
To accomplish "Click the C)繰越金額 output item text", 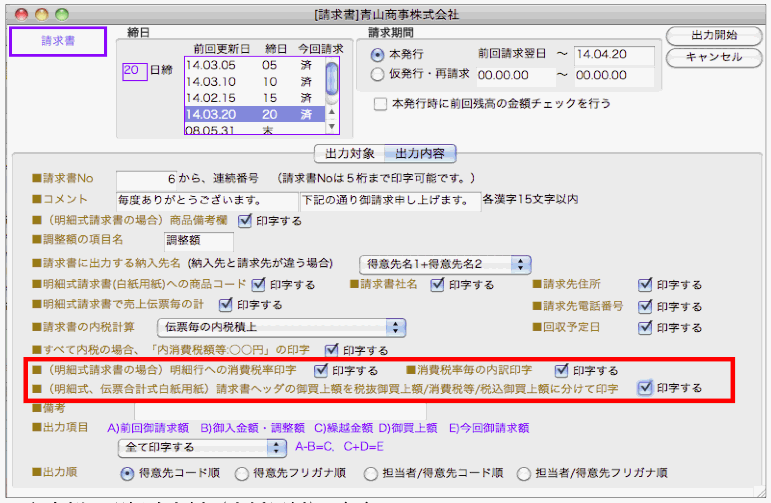I will pos(344,428).
